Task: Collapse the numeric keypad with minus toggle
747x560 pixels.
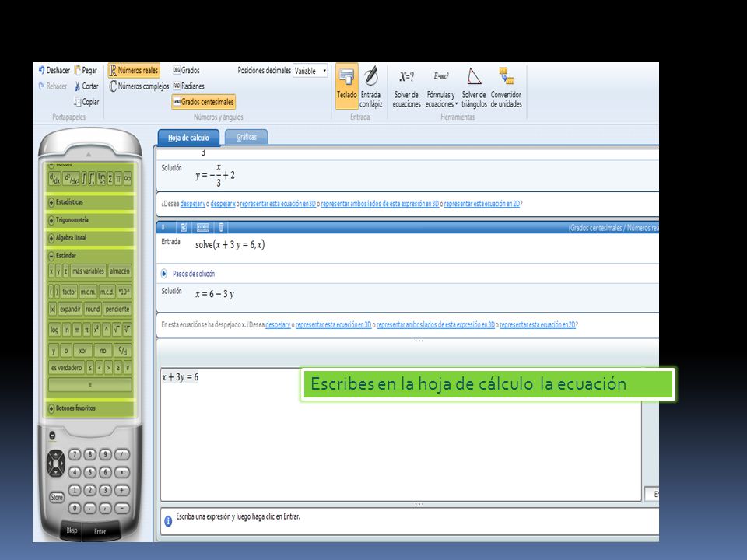Action: [x=52, y=435]
